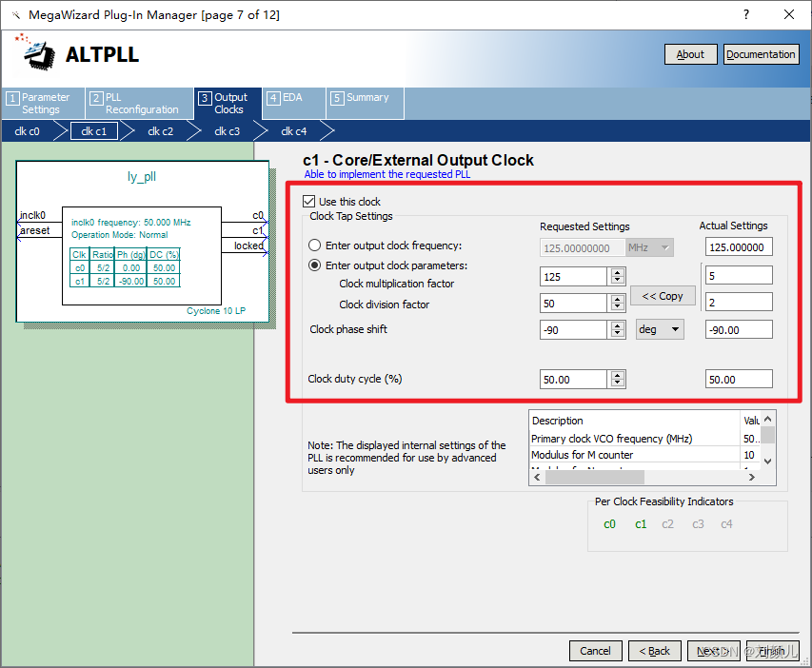
Task: Go to the clk c3 sub-page
Action: pos(228,131)
